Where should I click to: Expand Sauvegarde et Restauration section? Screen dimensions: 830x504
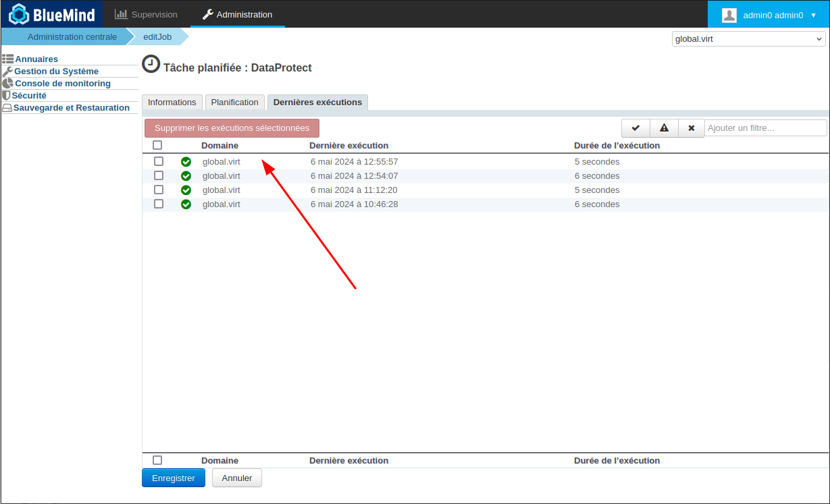point(71,108)
